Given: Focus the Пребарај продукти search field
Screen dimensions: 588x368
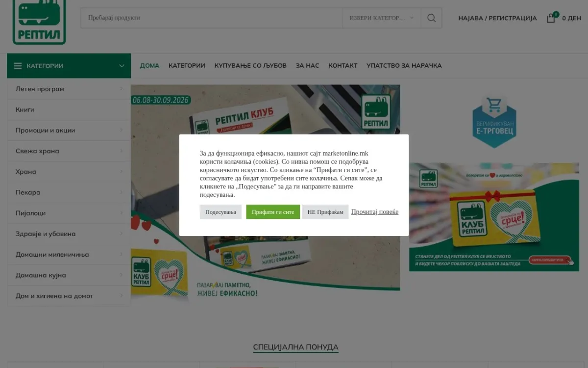Looking at the screenshot, I should [212, 18].
